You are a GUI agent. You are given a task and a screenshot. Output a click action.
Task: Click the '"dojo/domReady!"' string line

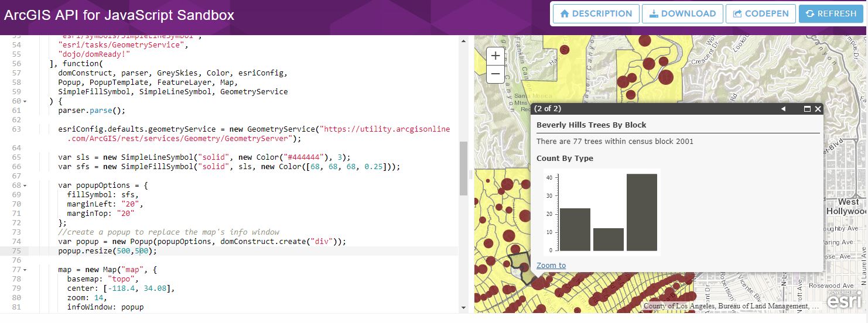(x=94, y=54)
